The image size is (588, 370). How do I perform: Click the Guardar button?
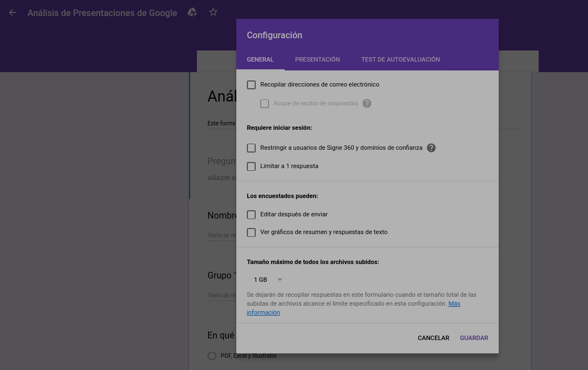click(x=474, y=338)
